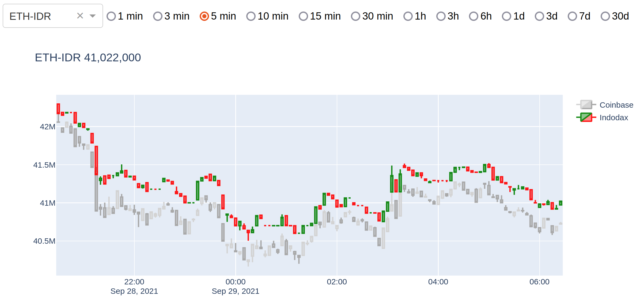
Task: Click the 22:00 Sep 28 x-axis label
Action: (134, 286)
